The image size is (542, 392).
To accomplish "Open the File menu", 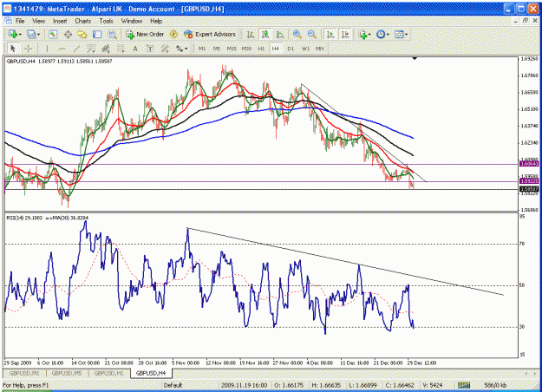I will (20, 21).
